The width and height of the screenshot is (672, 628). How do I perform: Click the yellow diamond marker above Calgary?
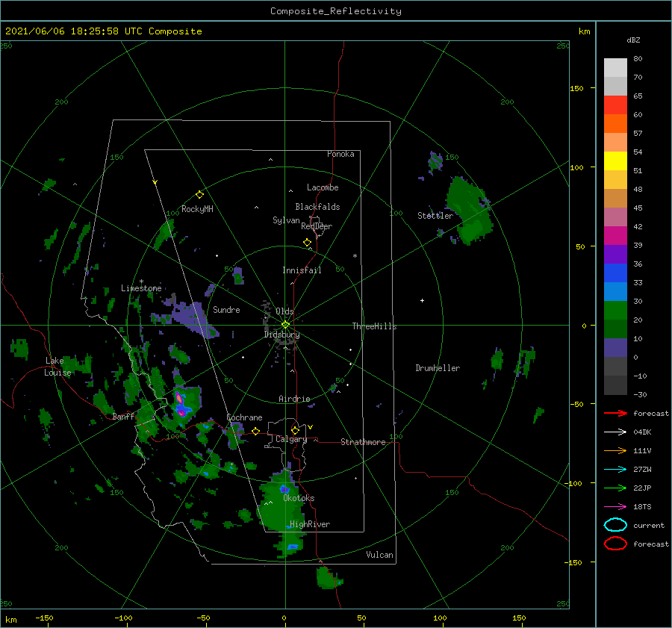coord(295,430)
